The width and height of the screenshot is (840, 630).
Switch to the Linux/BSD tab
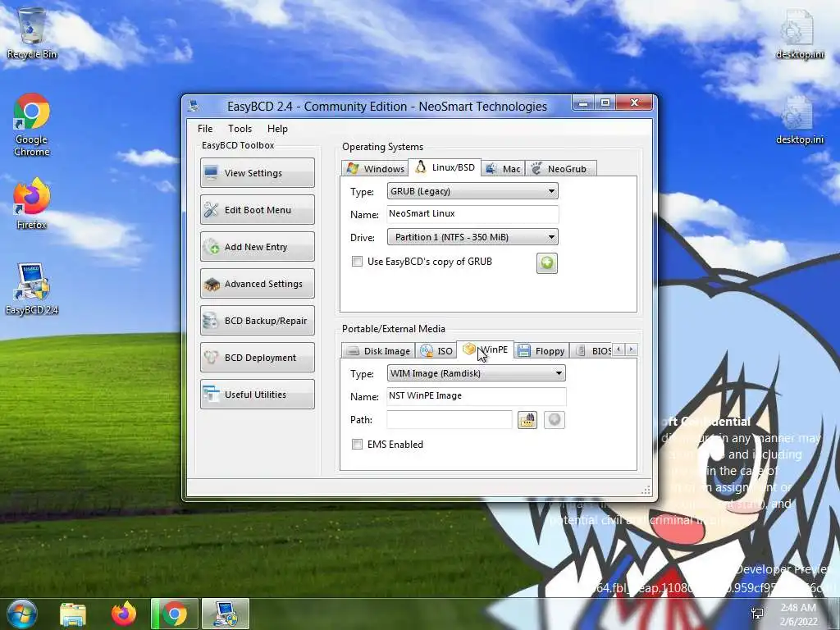point(445,167)
